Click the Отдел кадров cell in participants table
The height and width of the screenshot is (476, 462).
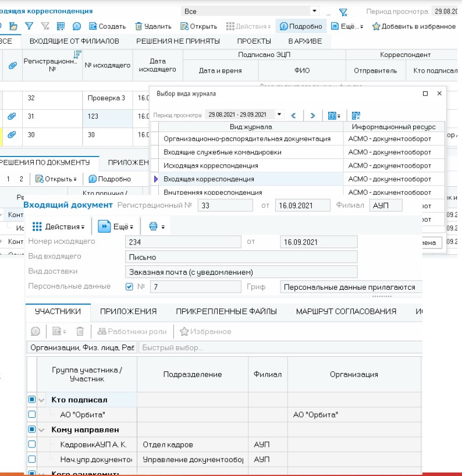(193, 445)
